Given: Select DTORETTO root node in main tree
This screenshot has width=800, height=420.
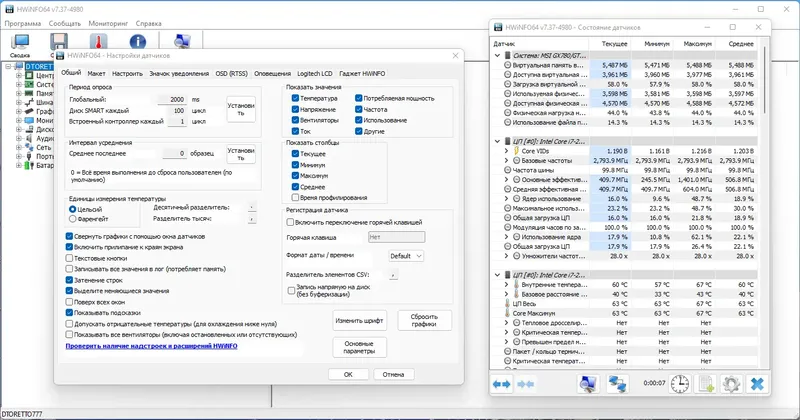Looking at the screenshot, I should pyautogui.click(x=39, y=66).
